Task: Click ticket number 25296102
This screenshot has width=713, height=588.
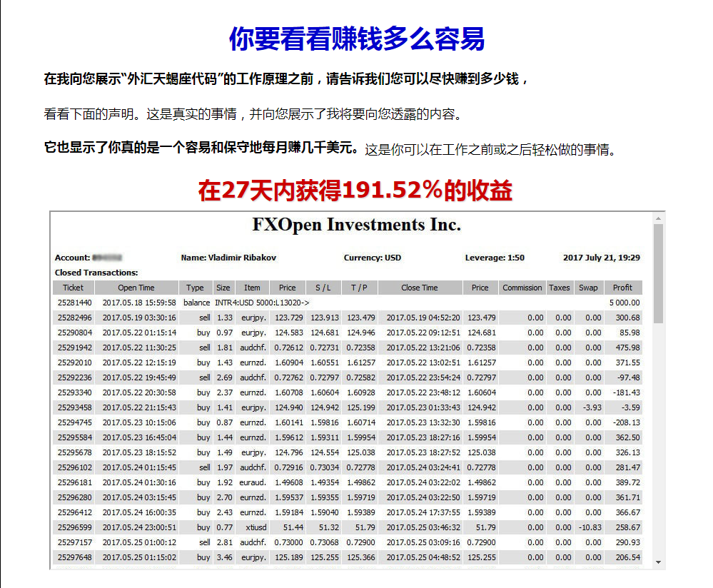Action: (x=74, y=468)
